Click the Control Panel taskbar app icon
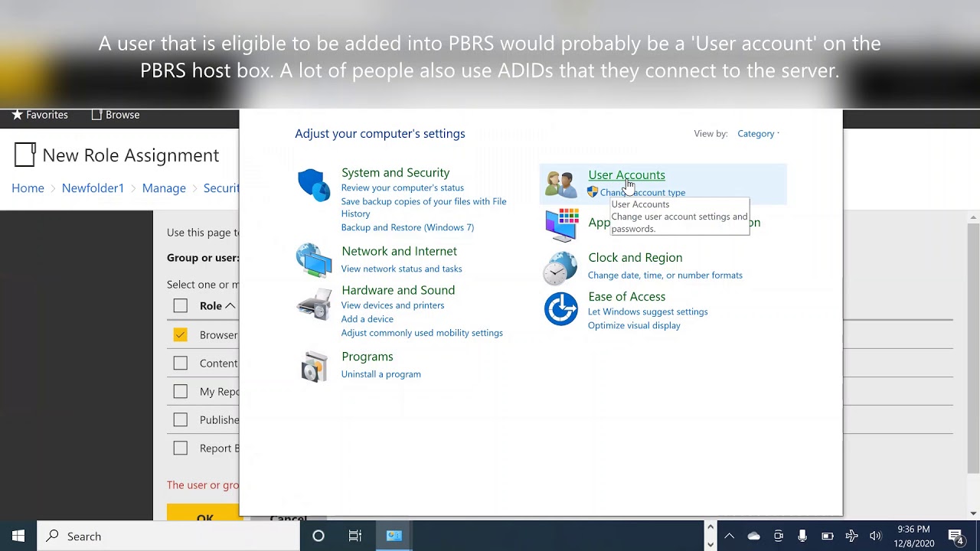This screenshot has width=980, height=551. [x=394, y=536]
